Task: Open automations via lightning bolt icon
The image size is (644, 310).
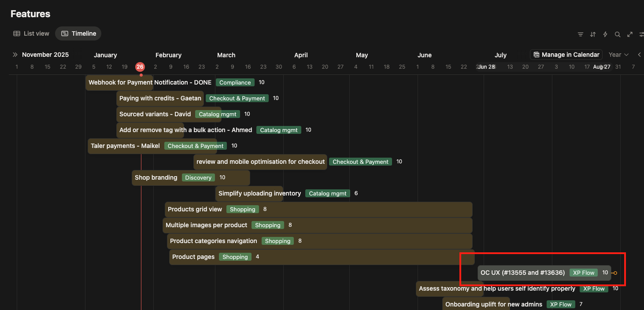Action: tap(605, 34)
